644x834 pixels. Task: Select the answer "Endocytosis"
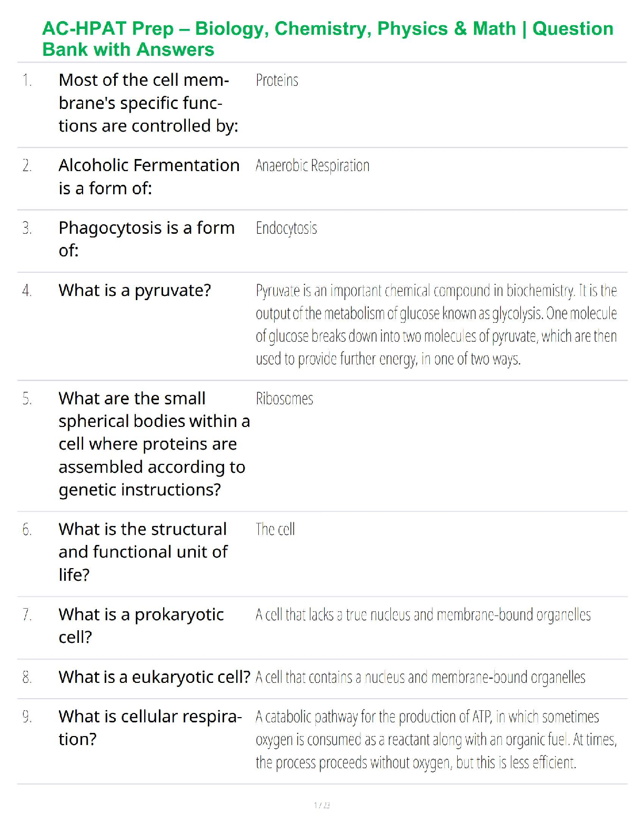286,228
